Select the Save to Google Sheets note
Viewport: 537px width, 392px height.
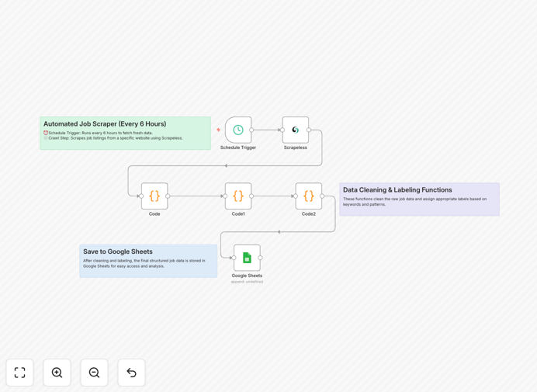(148, 261)
